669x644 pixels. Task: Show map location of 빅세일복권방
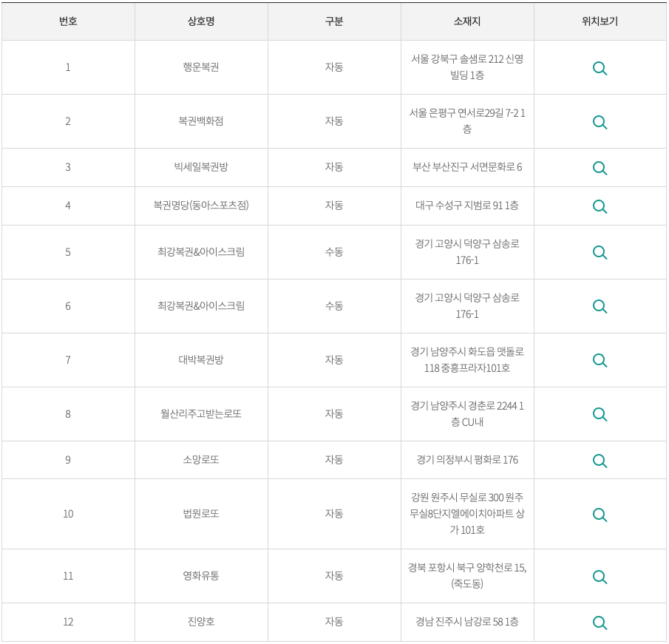600,168
